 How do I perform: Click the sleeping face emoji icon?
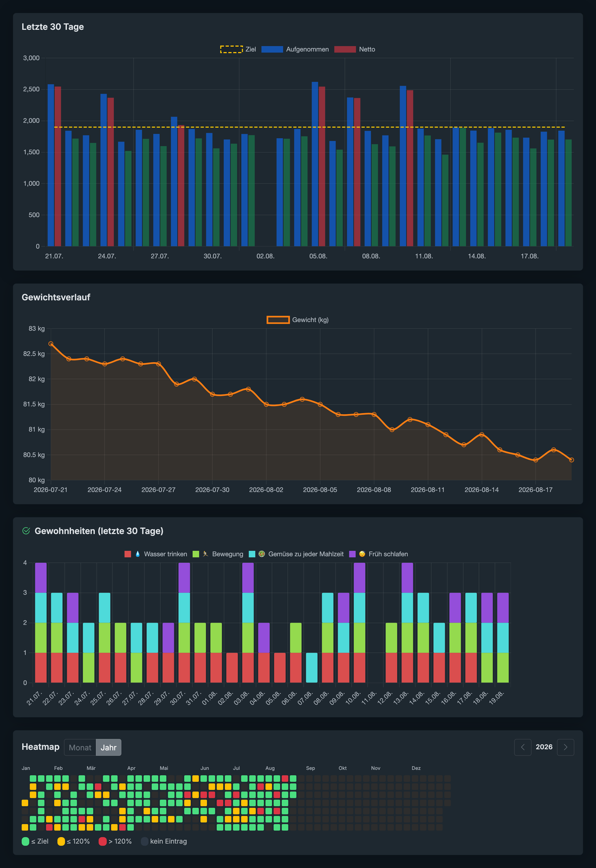click(x=362, y=554)
